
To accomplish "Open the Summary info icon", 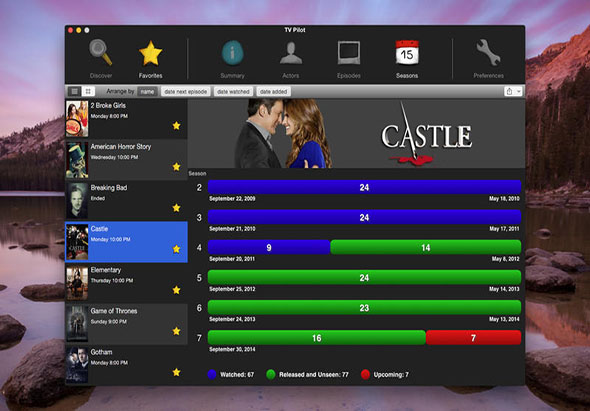I will click(232, 53).
